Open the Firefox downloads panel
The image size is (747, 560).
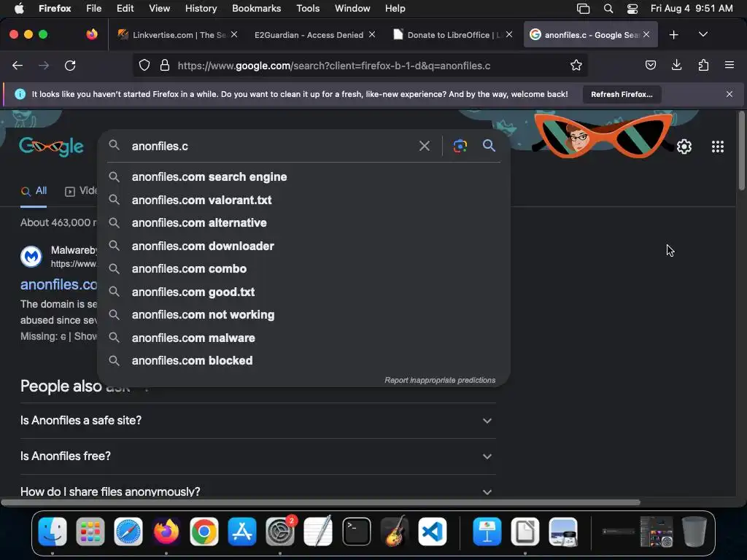click(676, 65)
